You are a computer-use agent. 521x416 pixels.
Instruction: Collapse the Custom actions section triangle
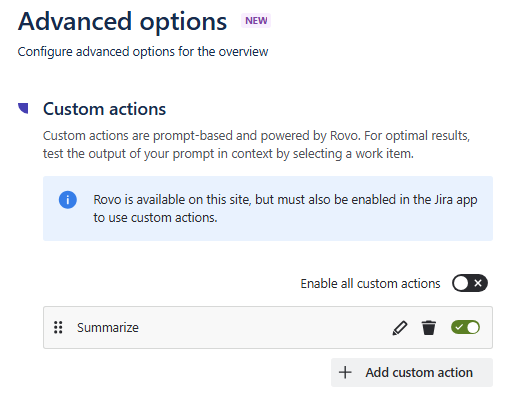[23, 108]
